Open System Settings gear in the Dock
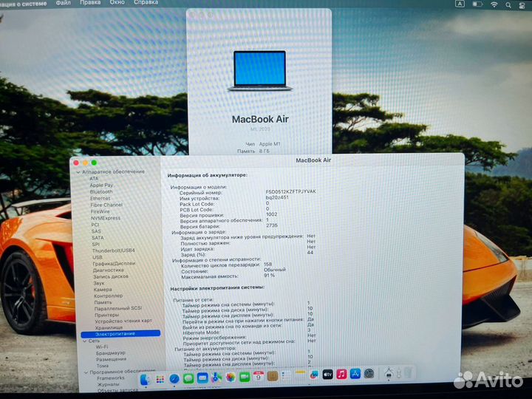The height and width of the screenshot is (399, 532). [x=369, y=374]
